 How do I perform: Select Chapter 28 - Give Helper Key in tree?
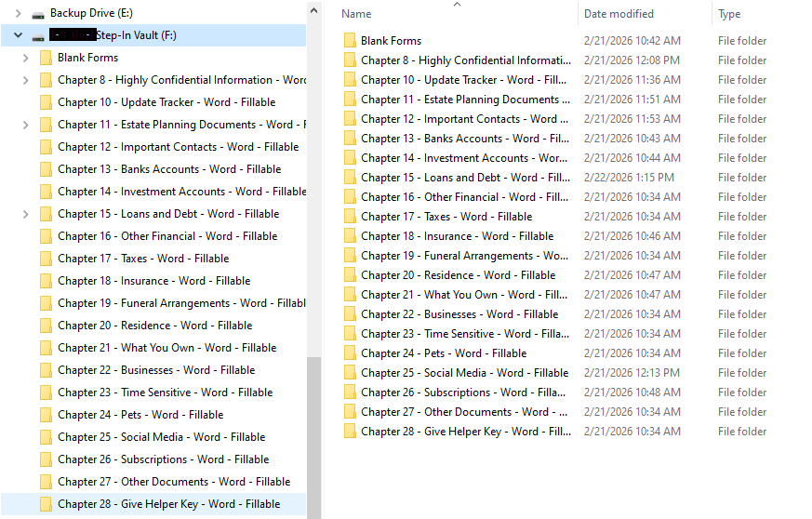point(169,503)
